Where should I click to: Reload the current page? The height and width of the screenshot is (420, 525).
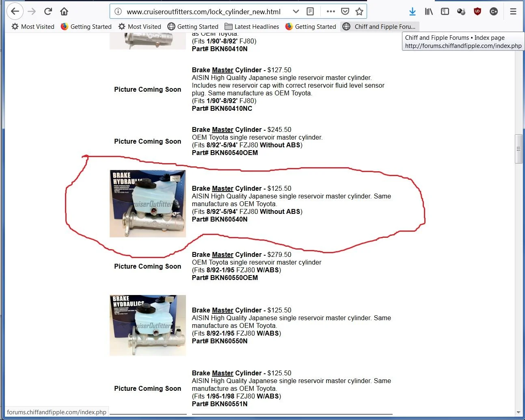click(48, 11)
